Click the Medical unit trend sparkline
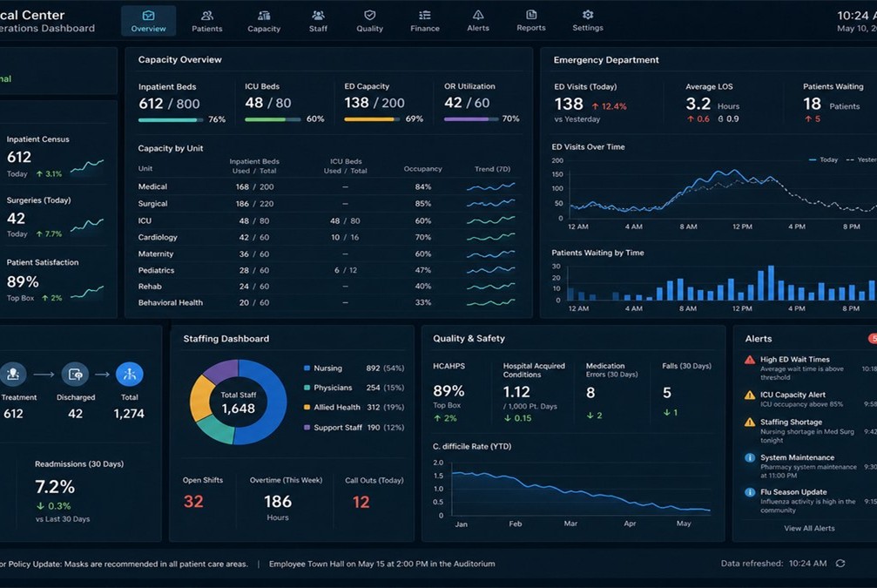877x588 pixels. [x=491, y=187]
